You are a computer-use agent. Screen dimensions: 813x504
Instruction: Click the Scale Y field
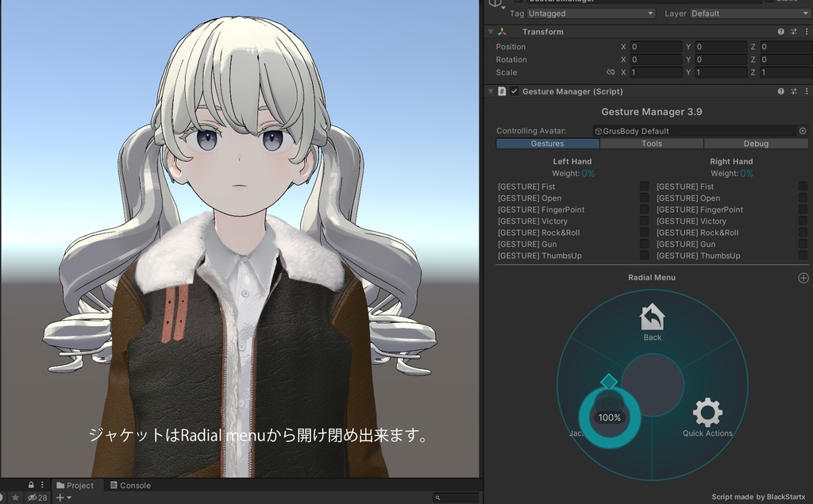coord(721,72)
